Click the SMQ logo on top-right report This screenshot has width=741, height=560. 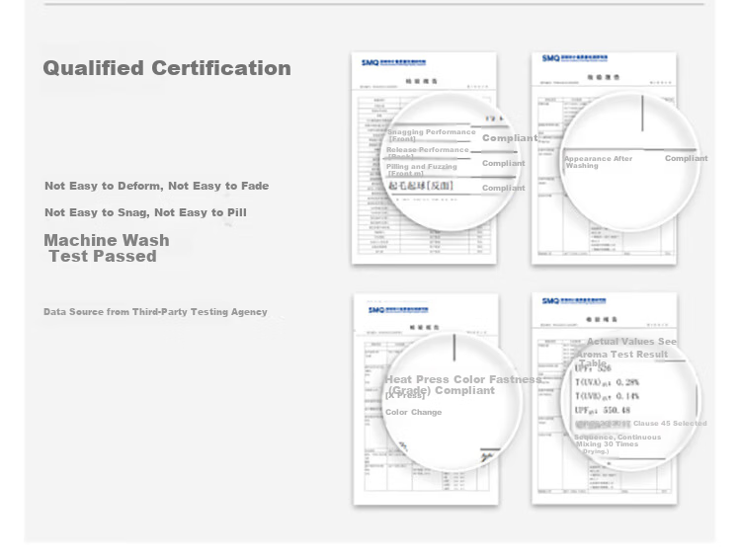coord(575,58)
